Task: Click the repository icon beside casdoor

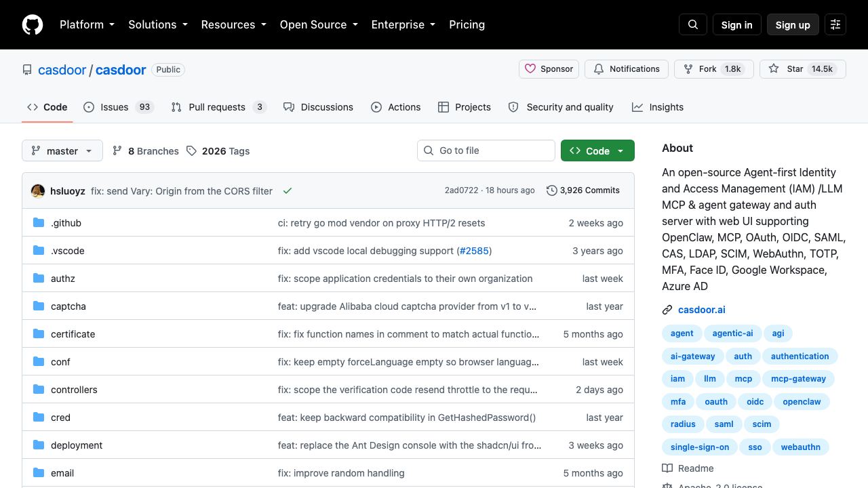Action: pyautogui.click(x=27, y=70)
